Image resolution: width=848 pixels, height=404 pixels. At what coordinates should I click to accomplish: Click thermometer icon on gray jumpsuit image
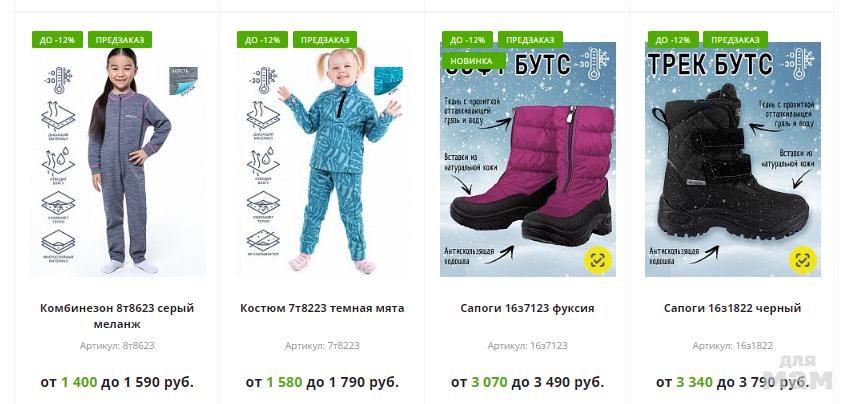tap(58, 80)
